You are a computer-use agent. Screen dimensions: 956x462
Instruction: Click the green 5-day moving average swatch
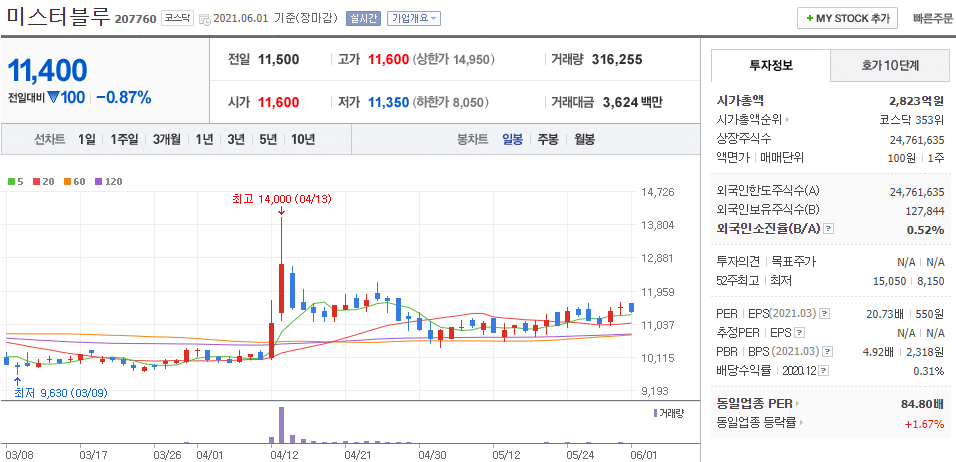tap(11, 182)
